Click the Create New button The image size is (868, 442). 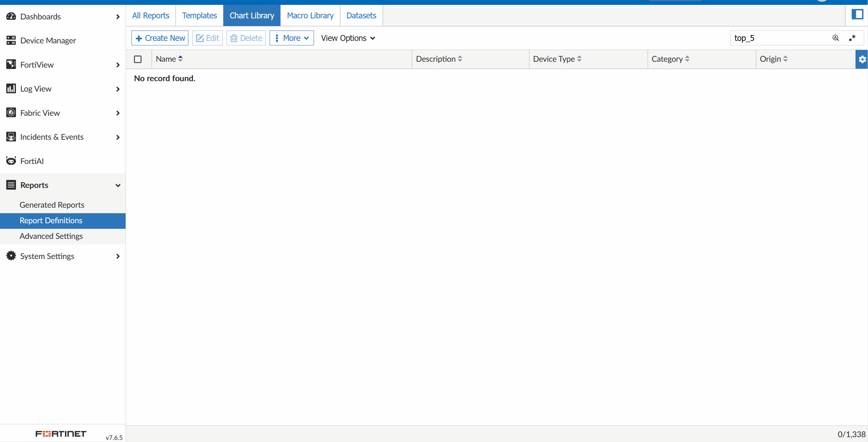coord(160,38)
